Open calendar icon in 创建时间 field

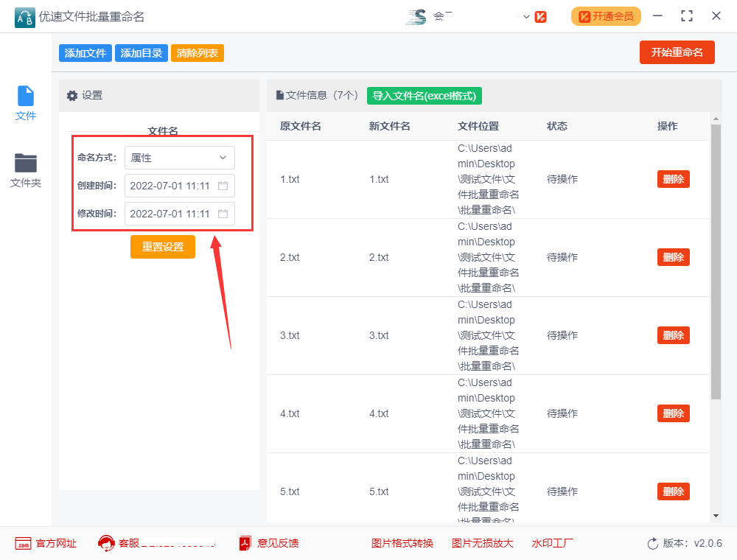coord(223,186)
